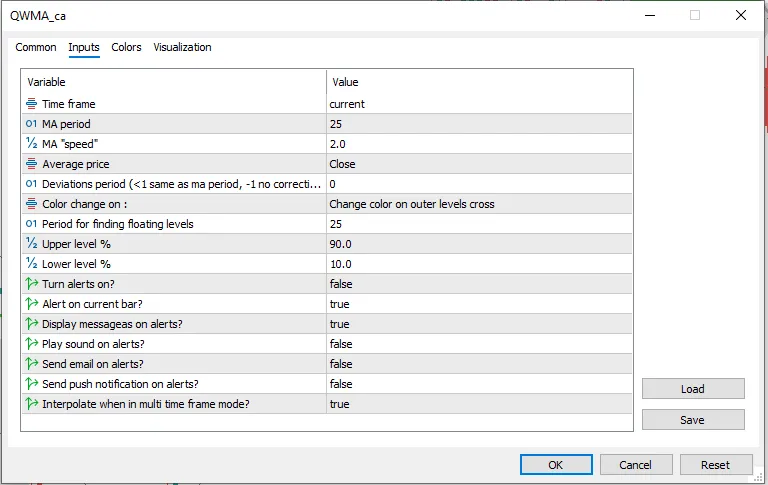Image resolution: width=768 pixels, height=485 pixels.
Task: Open the Visualization tab
Action: click(x=182, y=48)
